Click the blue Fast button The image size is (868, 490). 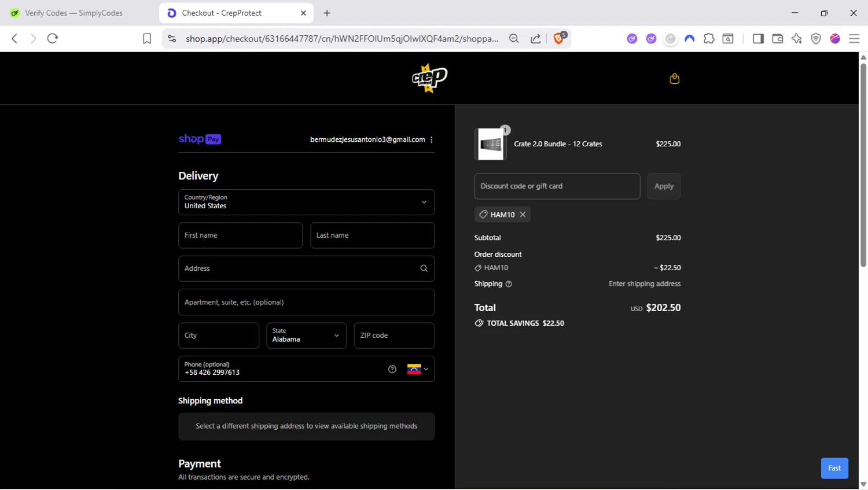tap(834, 468)
